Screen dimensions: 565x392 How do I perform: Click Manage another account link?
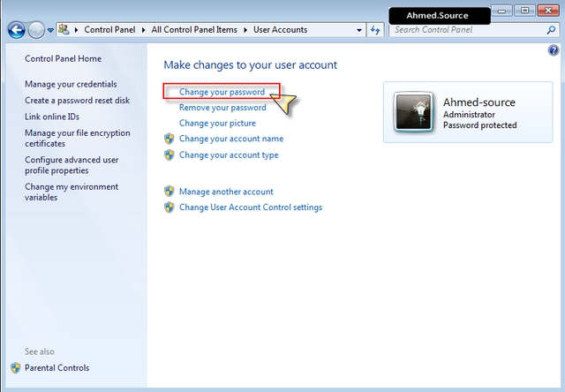click(x=226, y=192)
